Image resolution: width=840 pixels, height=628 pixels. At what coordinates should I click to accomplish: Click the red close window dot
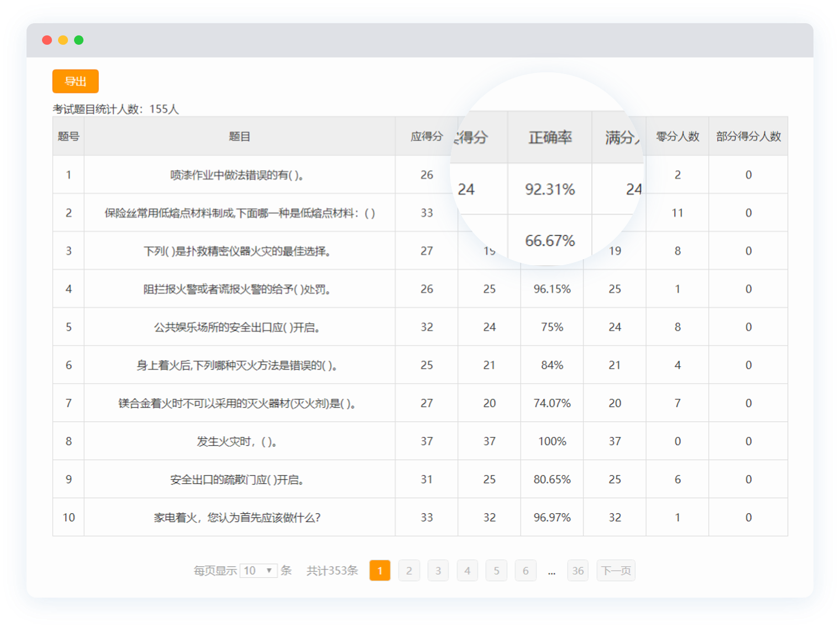47,40
